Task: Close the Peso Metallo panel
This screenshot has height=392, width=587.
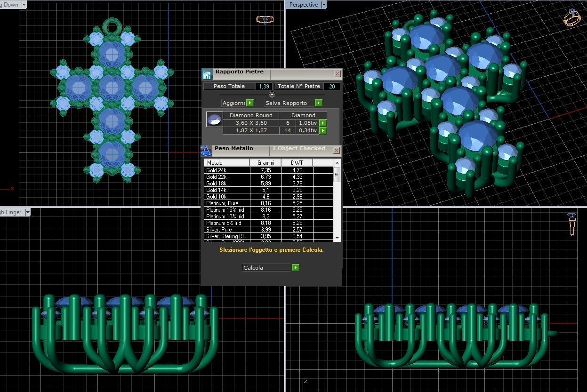Action: [336, 151]
